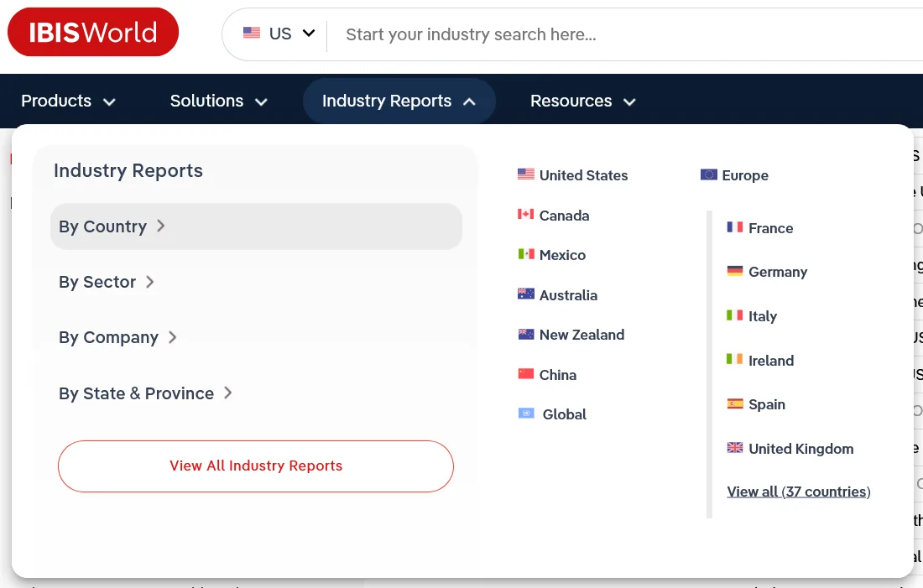Click the By Sector arrow chevron

tap(149, 282)
